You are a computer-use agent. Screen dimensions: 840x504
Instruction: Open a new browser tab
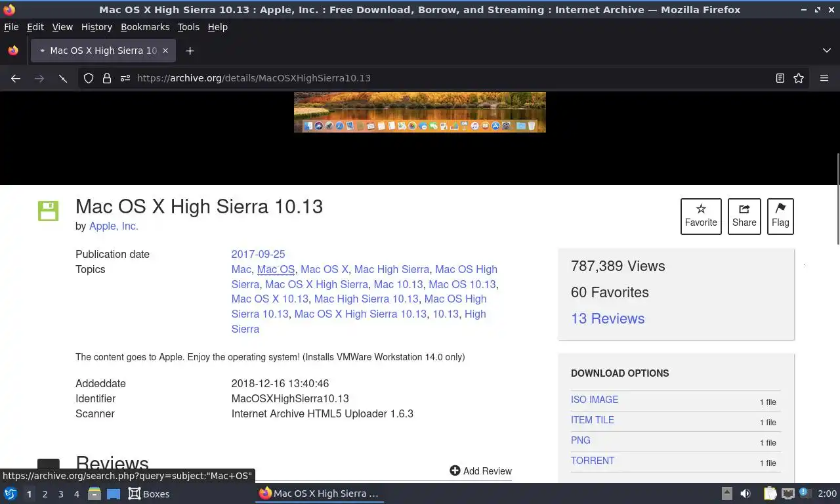point(190,51)
